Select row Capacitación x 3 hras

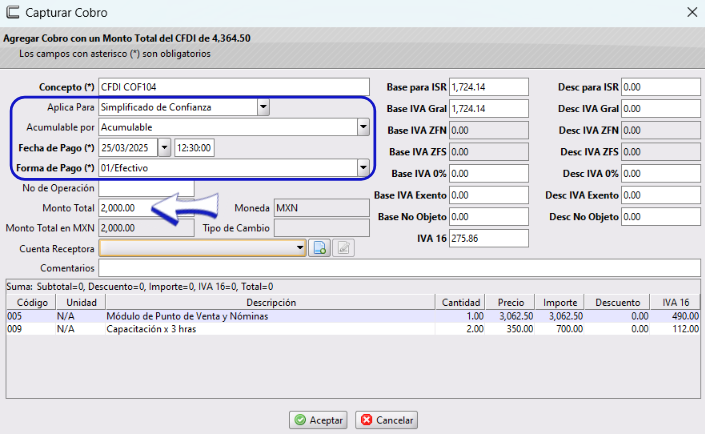353,329
